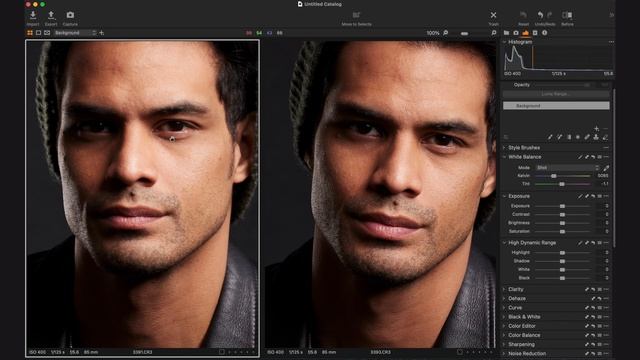Add a new layer with plus beside Background dropdown

[102, 33]
